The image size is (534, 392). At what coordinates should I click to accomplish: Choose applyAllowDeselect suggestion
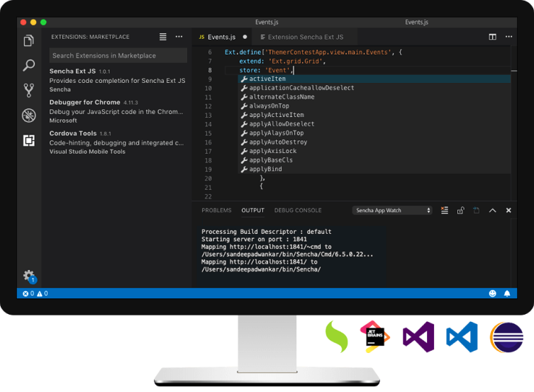(374, 124)
